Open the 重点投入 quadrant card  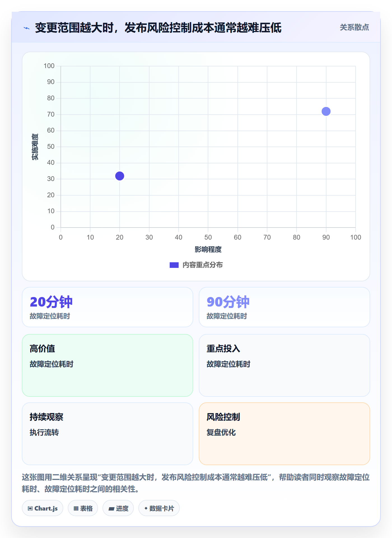[284, 365]
